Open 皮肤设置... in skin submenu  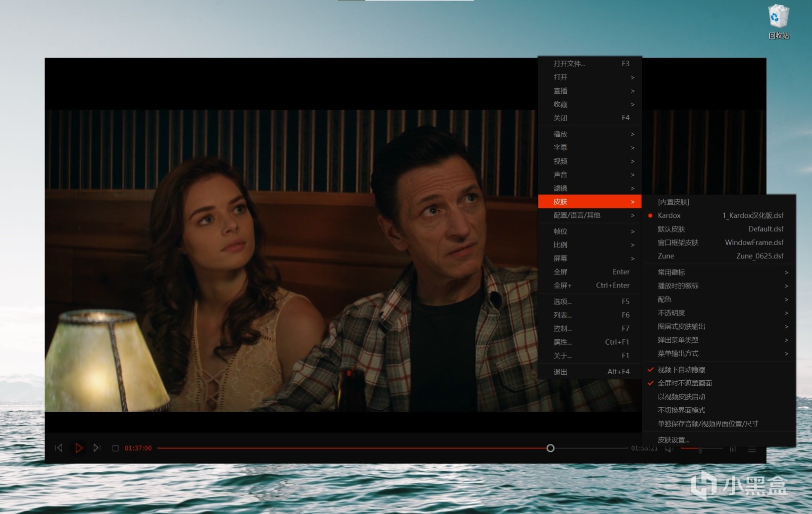pyautogui.click(x=719, y=440)
